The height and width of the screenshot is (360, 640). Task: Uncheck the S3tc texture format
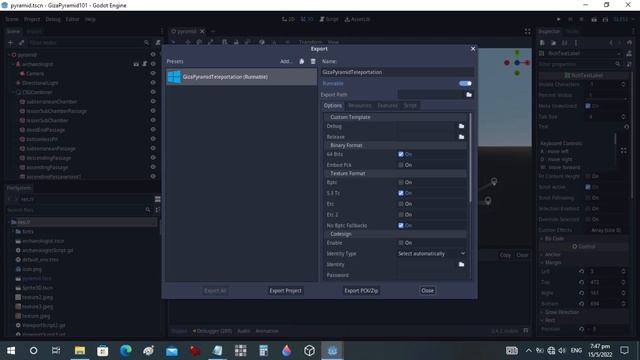pos(401,193)
